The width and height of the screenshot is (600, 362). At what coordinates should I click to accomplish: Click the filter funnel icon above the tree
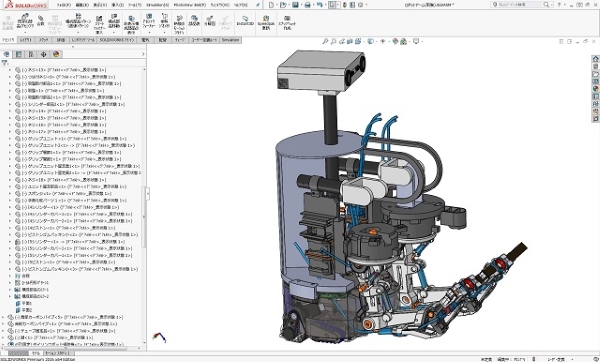click(5, 63)
